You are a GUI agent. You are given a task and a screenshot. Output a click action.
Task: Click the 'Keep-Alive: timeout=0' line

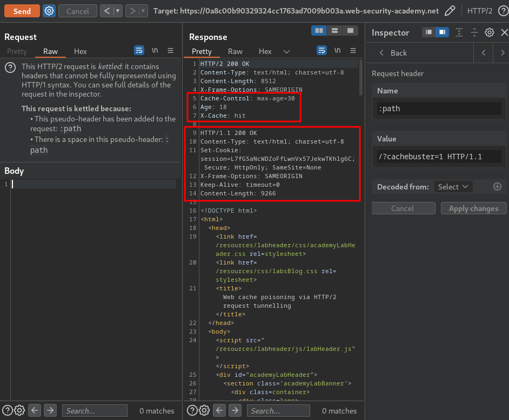pos(240,185)
